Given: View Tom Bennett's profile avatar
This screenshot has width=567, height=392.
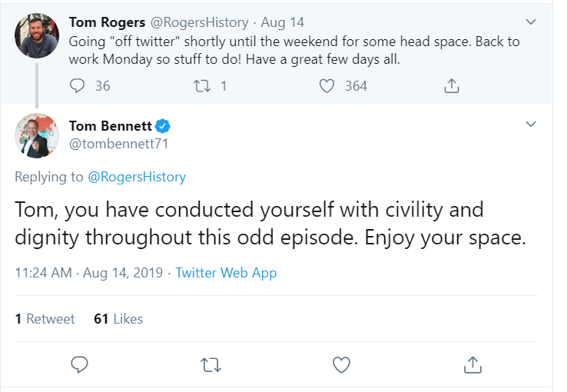Looking at the screenshot, I should pyautogui.click(x=37, y=136).
